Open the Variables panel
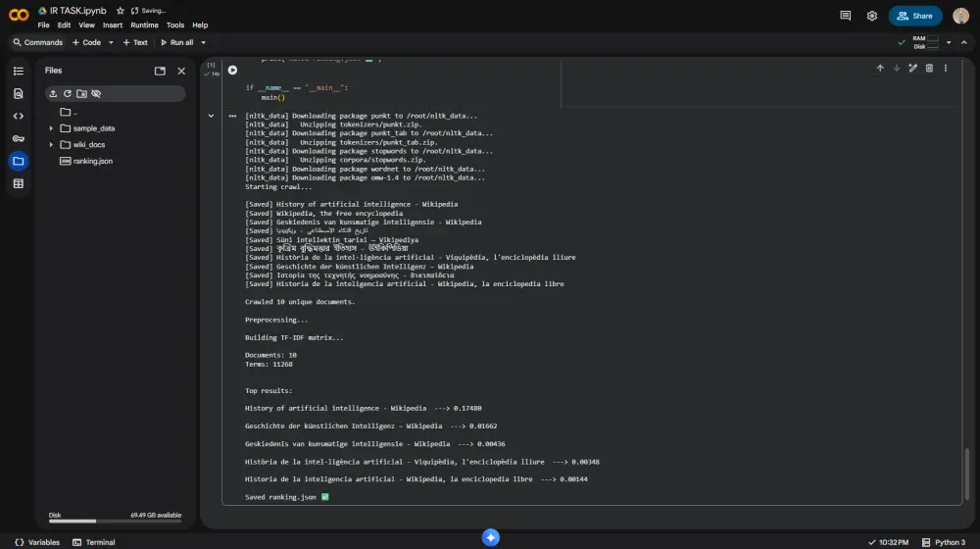 tap(37, 542)
